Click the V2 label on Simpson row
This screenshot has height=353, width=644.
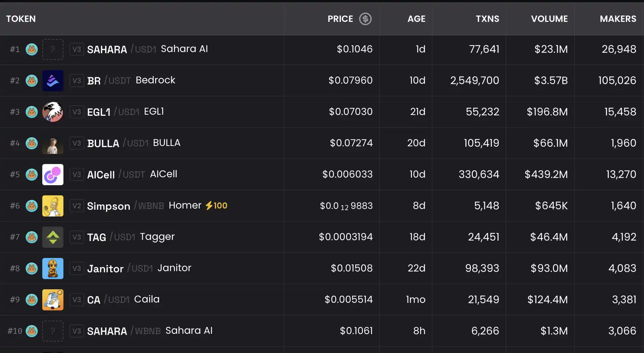click(x=77, y=206)
